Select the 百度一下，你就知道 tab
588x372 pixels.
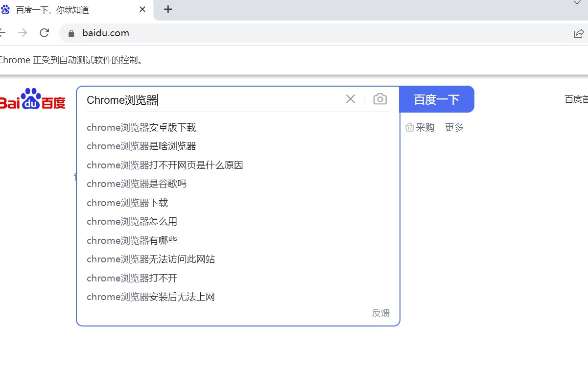[x=76, y=10]
